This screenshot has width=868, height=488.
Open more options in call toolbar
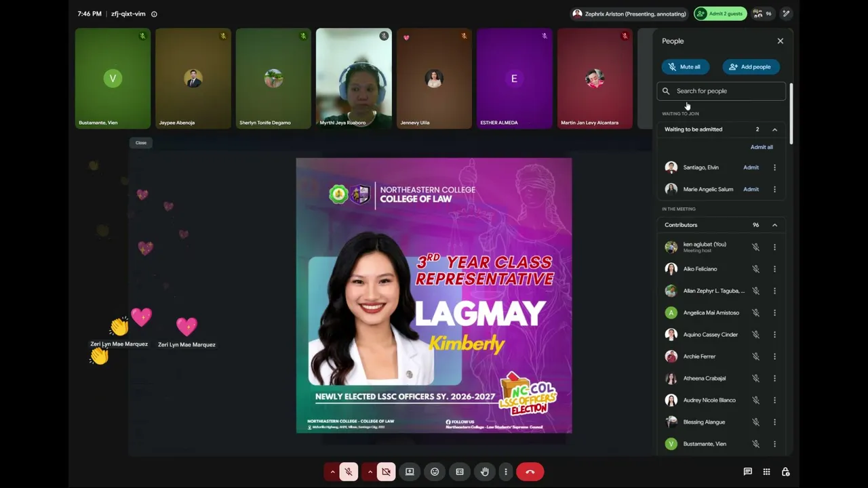(505, 472)
